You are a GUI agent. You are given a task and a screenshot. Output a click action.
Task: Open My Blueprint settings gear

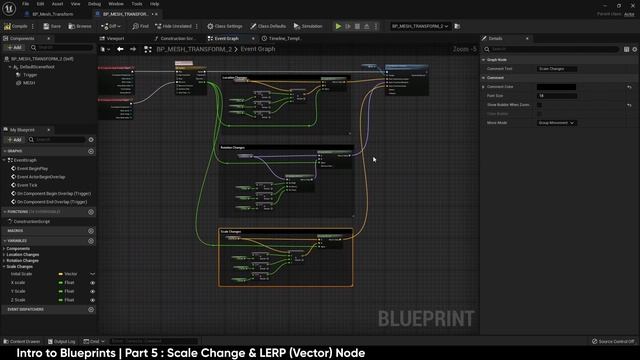tap(91, 140)
